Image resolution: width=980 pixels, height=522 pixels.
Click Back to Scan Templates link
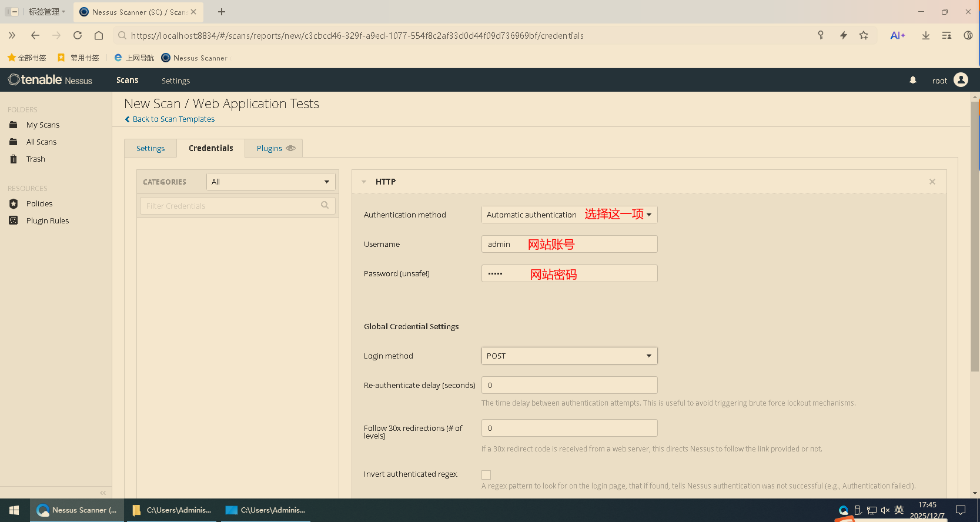[173, 119]
